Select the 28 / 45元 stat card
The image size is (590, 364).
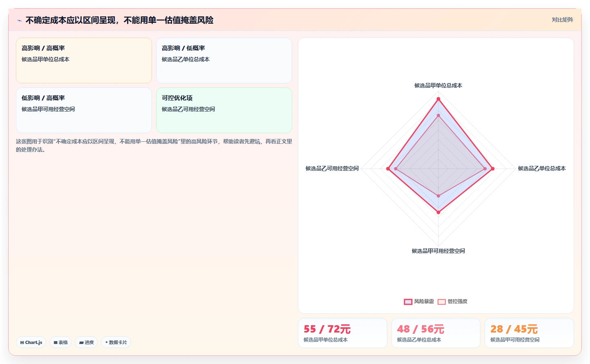[x=529, y=333]
